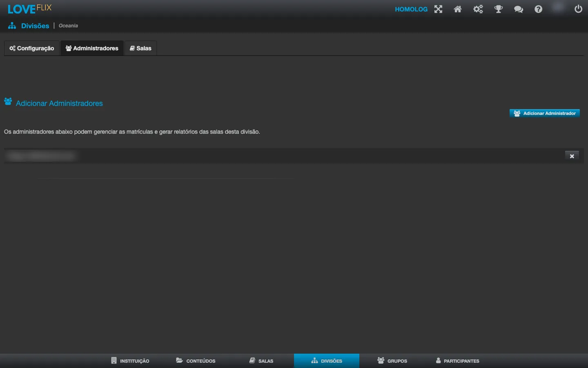Select Divisões in the bottom navigation

[327, 361]
